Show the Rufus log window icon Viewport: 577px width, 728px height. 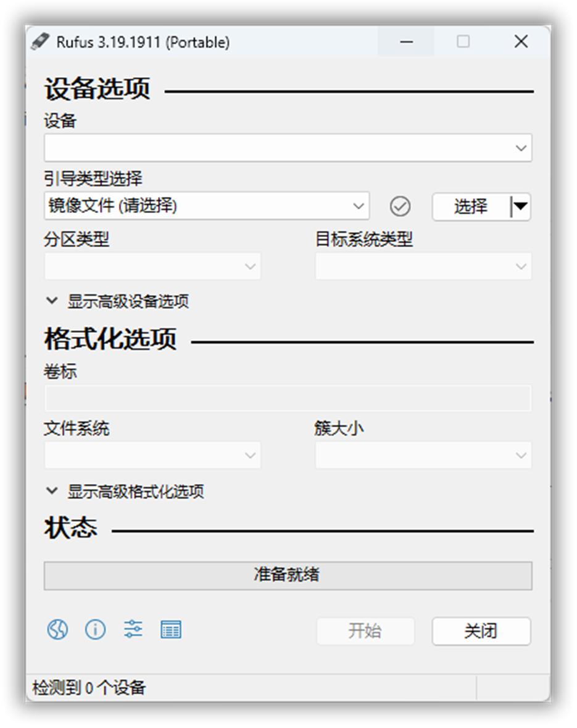[x=171, y=629]
